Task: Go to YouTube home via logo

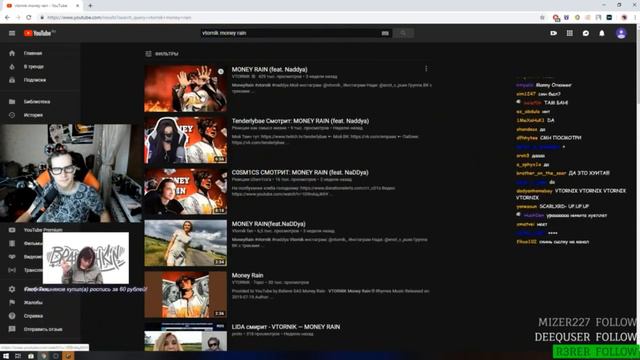Action: click(x=39, y=33)
